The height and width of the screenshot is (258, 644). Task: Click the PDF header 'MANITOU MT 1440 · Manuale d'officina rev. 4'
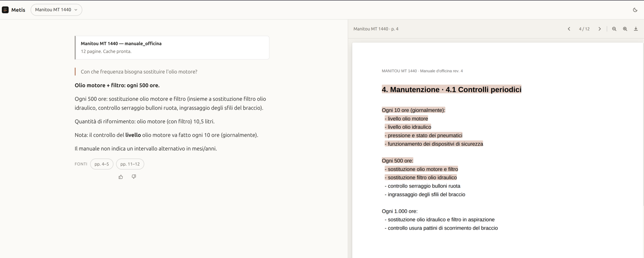coord(422,71)
